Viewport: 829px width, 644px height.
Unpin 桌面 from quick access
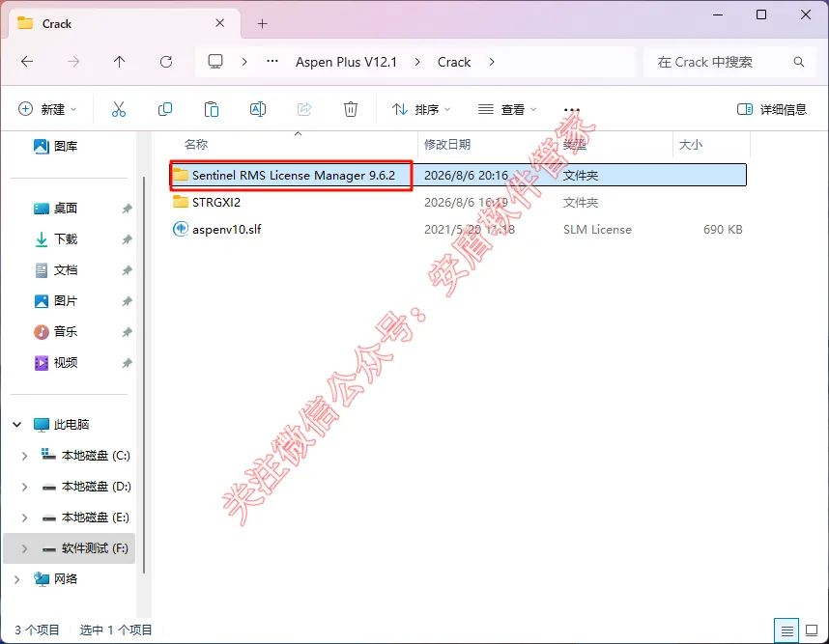(x=127, y=209)
